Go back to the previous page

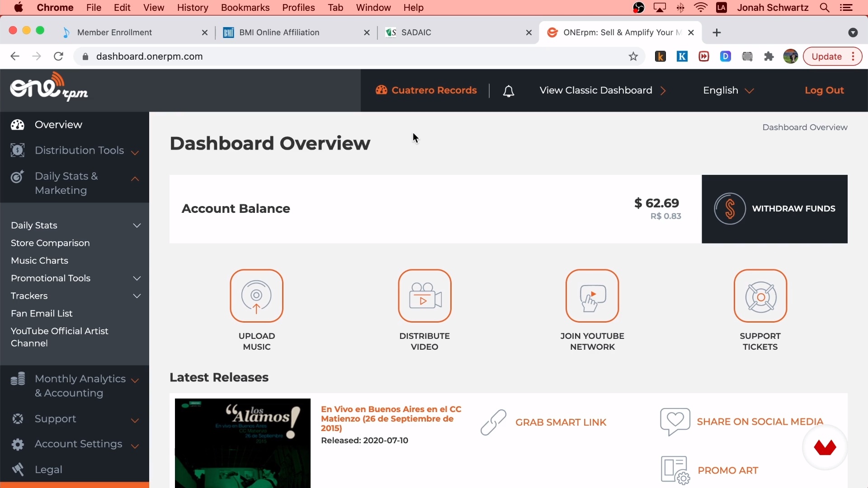(15, 56)
